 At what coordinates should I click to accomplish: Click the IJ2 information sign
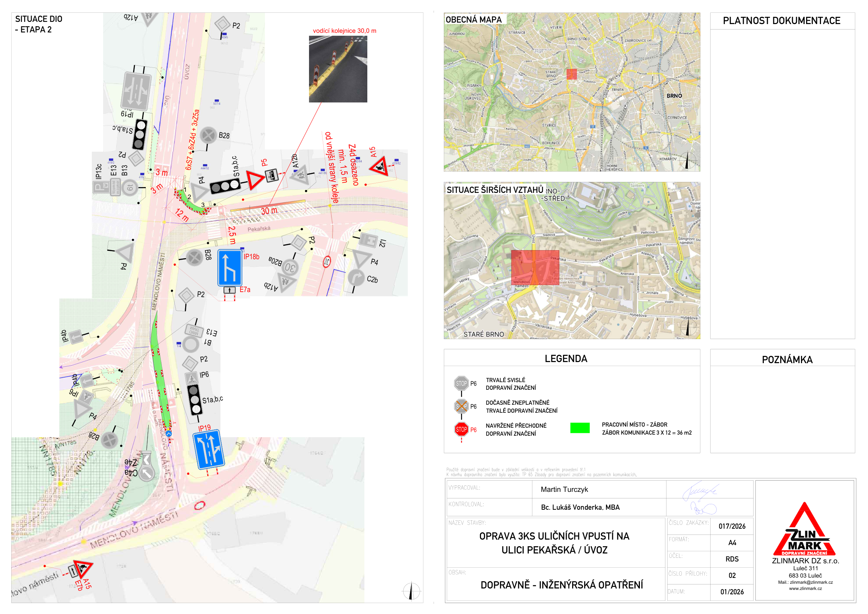[368, 241]
